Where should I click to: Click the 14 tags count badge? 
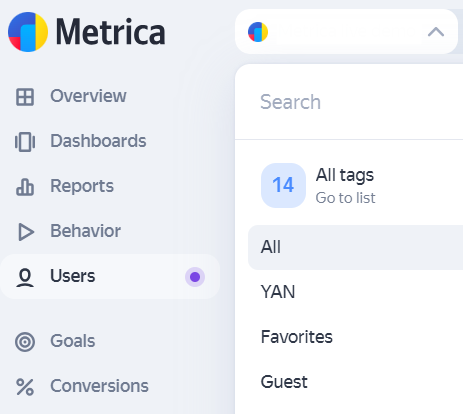[283, 185]
